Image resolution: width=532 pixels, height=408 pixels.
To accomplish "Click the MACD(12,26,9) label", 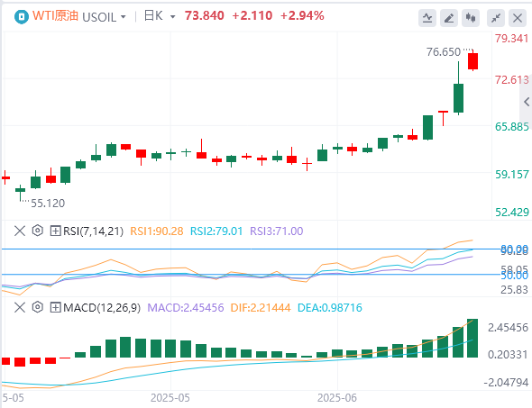I will [x=102, y=308].
